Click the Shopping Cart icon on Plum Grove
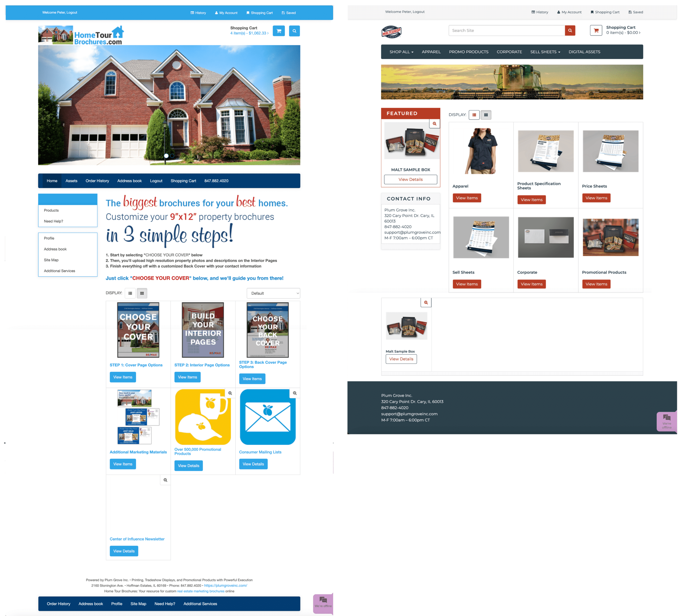686x616 pixels. coord(595,30)
